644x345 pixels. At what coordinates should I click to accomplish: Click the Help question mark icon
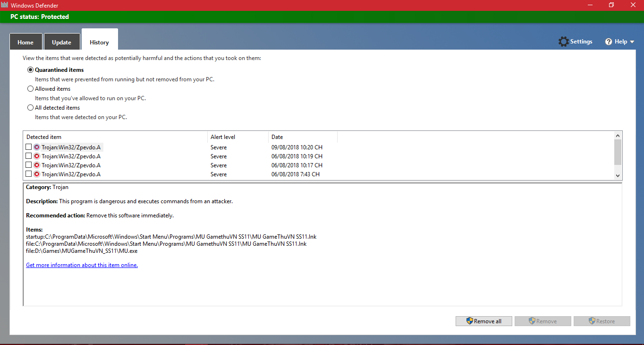(x=609, y=42)
